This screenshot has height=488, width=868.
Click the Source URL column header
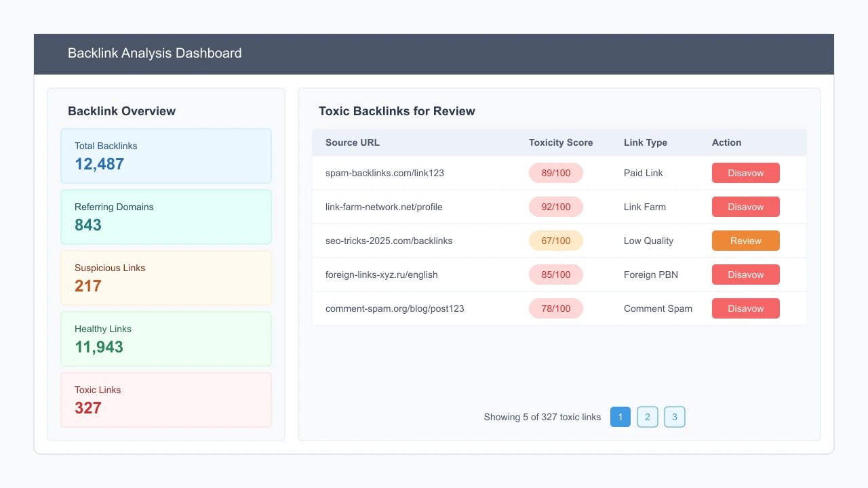coord(353,142)
